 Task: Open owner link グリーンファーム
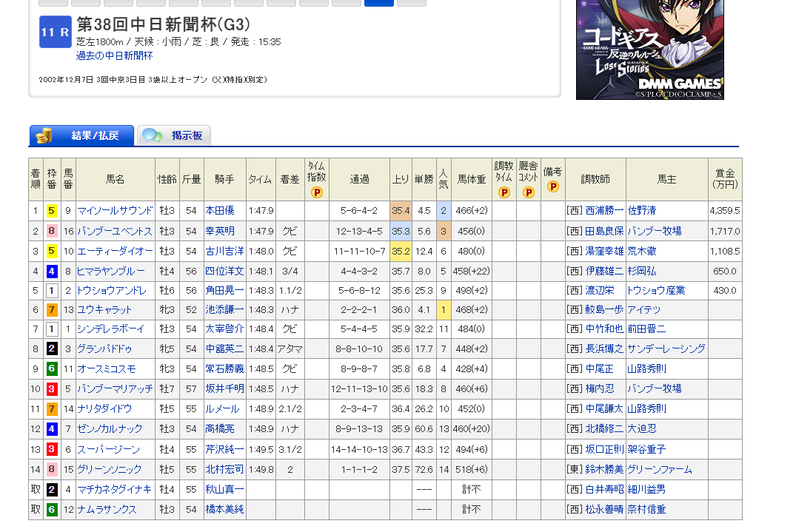[659, 469]
